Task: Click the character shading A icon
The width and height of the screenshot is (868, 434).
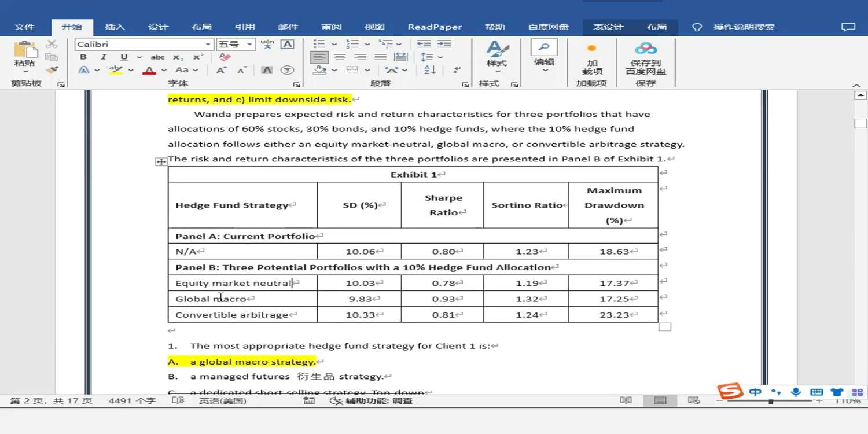Action: (267, 70)
